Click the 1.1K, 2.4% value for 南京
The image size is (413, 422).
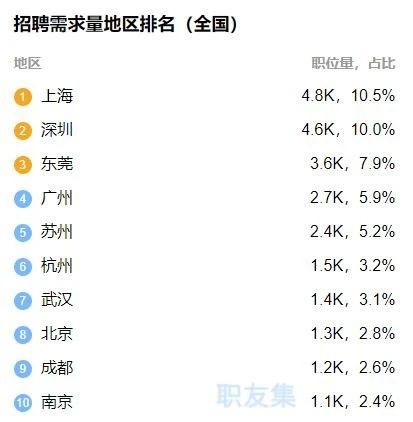353,401
